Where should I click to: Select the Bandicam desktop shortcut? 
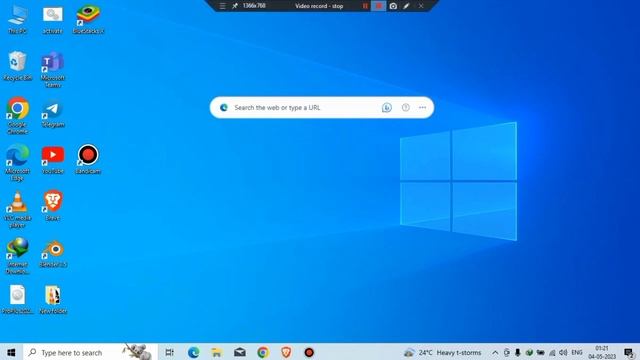tap(88, 160)
